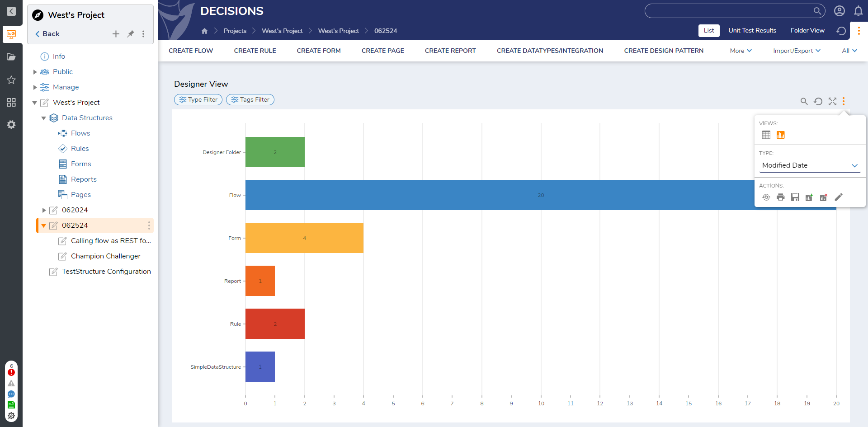Open the blue chat bubble icon

[11, 394]
